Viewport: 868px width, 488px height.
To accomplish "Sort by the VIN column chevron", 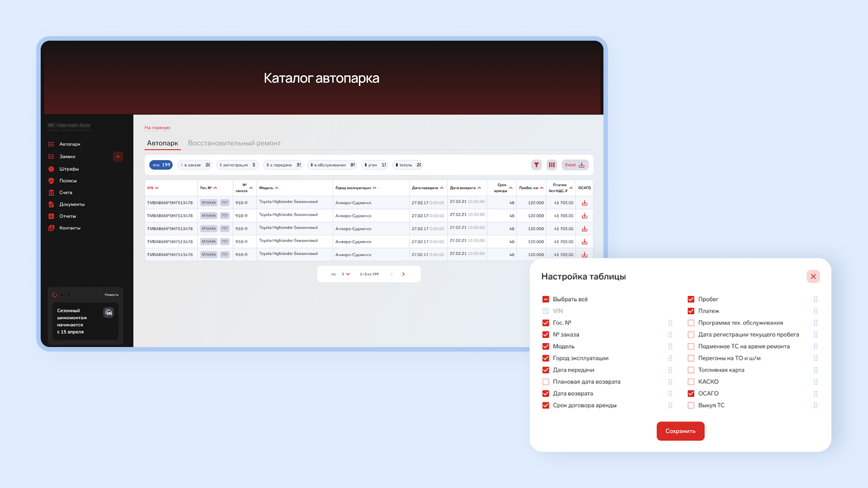I will point(157,188).
